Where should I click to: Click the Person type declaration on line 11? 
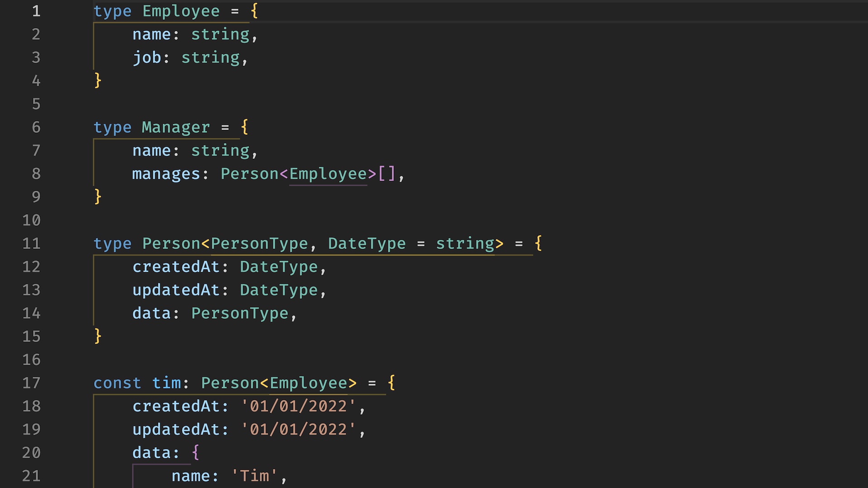coord(171,244)
